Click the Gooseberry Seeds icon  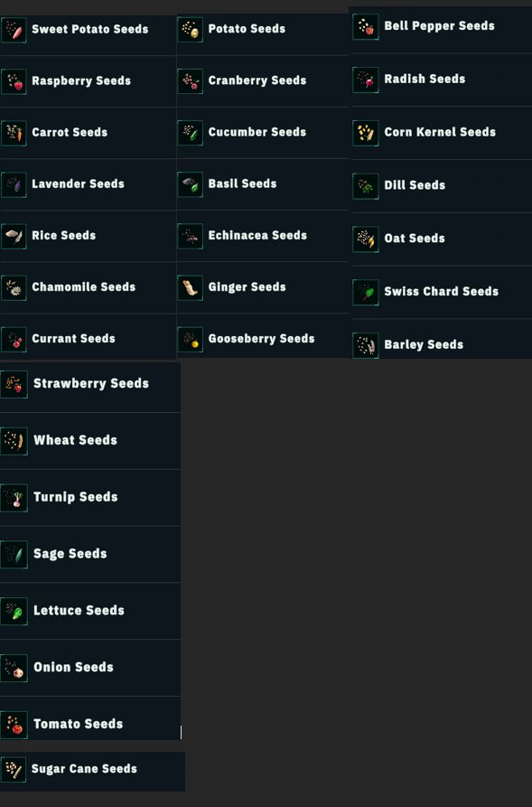pos(190,339)
